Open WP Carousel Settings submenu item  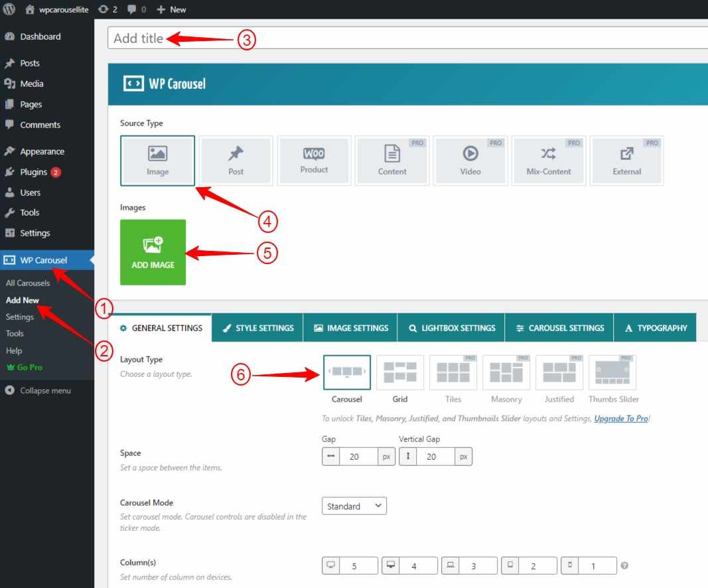pyautogui.click(x=20, y=317)
